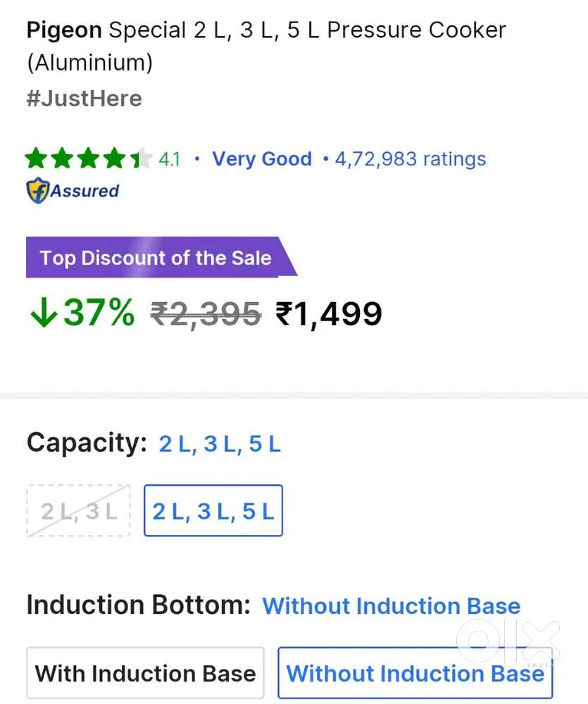Click the ₹1,499 sale price
This screenshot has height=704, width=588.
tap(329, 313)
